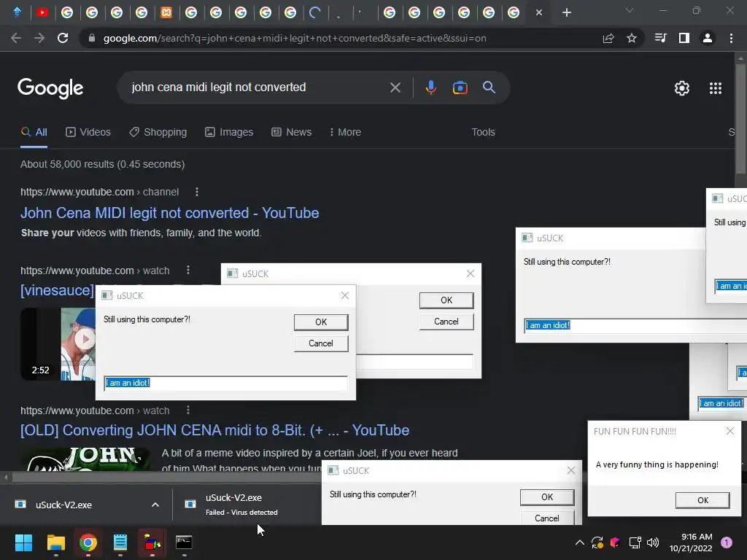The height and width of the screenshot is (560, 747).
Task: Expand uSuck-V2.exe download options chevron
Action: click(155, 505)
